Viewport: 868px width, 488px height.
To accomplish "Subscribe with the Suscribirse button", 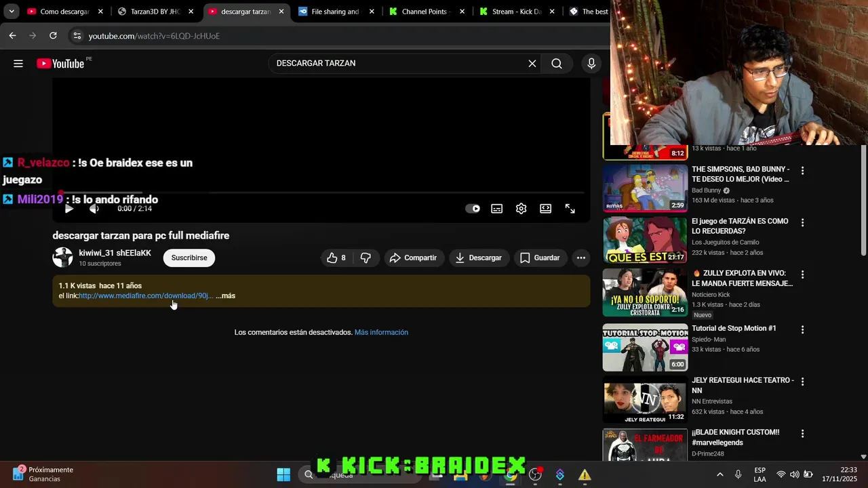I will (x=189, y=258).
